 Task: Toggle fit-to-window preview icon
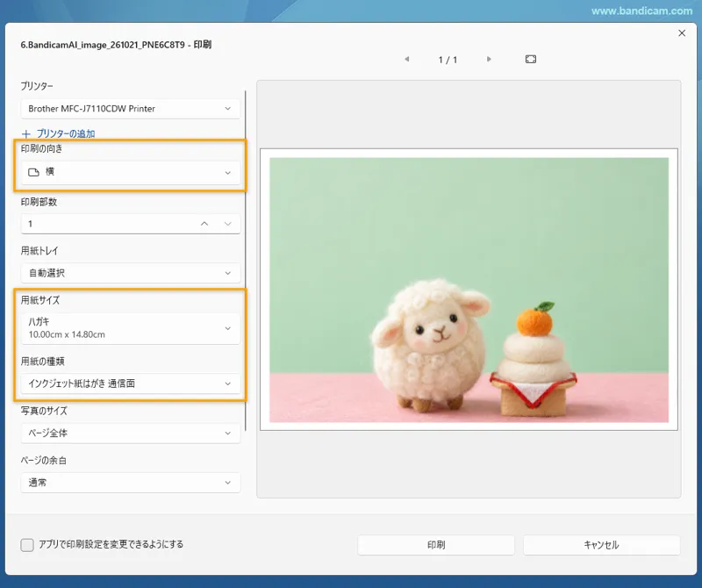531,59
